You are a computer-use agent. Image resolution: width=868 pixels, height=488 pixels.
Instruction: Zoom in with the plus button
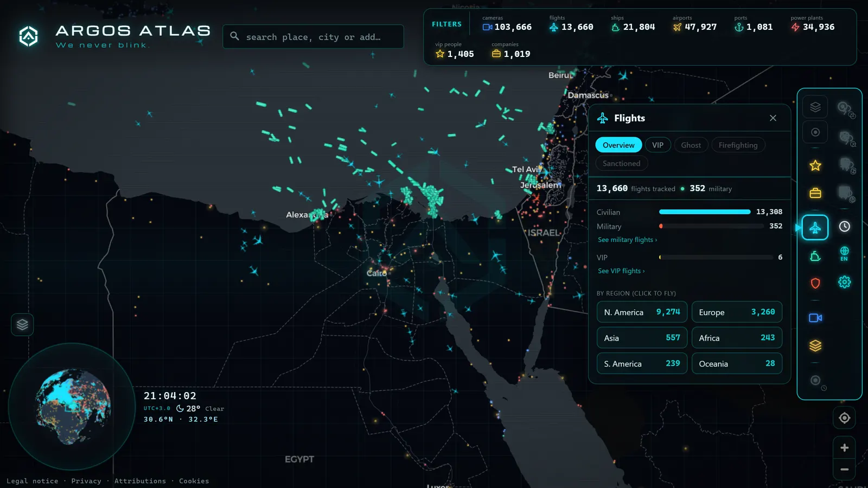(844, 448)
